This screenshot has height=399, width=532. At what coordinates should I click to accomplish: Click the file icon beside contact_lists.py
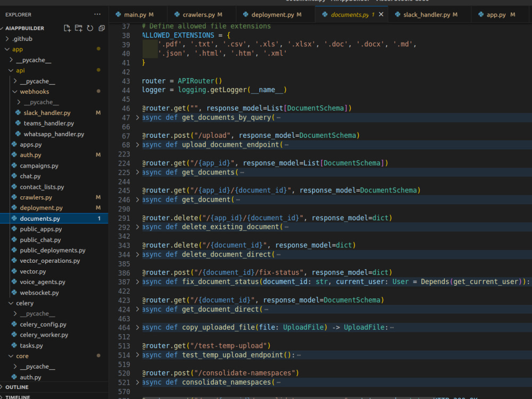click(x=14, y=187)
